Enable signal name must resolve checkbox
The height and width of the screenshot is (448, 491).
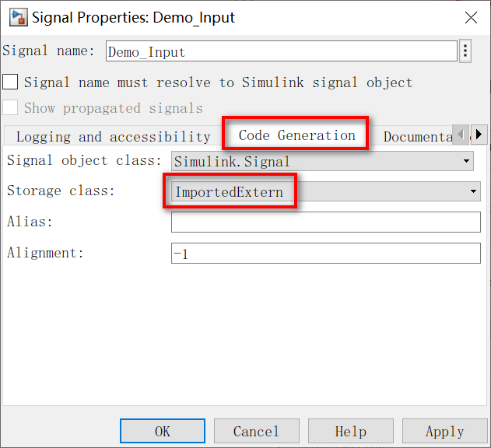[10, 82]
